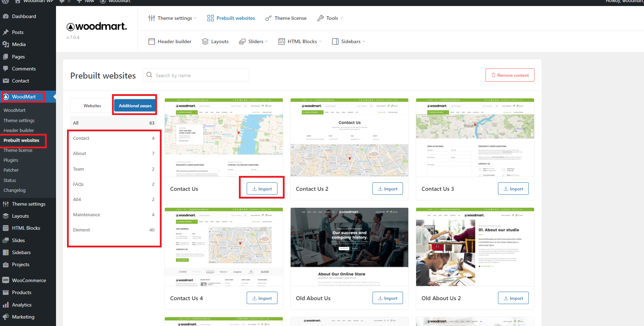Click the Layouts layers icon in top nav
The height and width of the screenshot is (326, 644).
(x=205, y=41)
